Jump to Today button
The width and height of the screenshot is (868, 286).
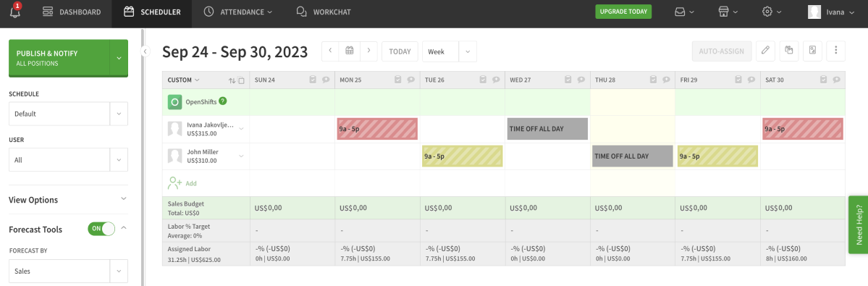point(400,51)
